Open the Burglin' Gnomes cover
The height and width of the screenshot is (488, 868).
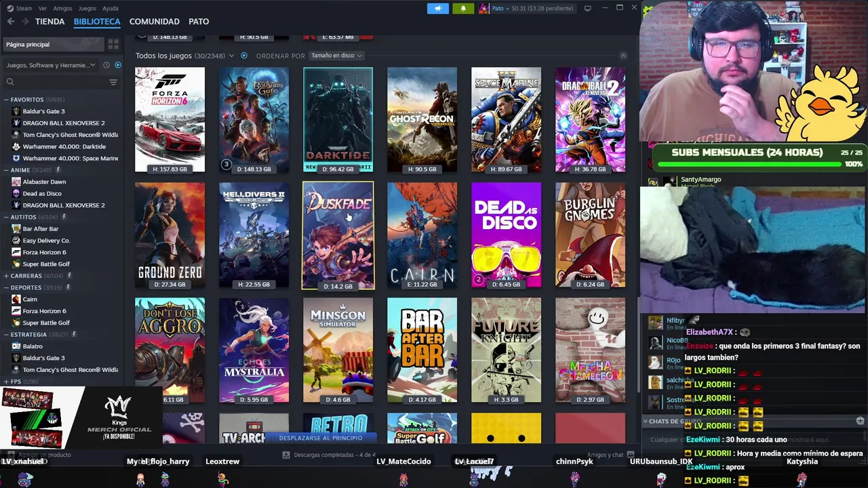(590, 235)
